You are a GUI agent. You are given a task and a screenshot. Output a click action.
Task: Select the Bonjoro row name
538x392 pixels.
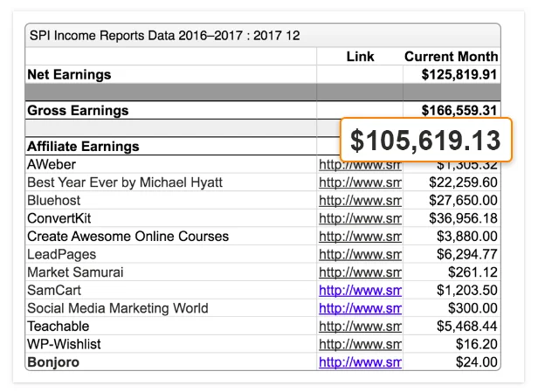click(53, 362)
